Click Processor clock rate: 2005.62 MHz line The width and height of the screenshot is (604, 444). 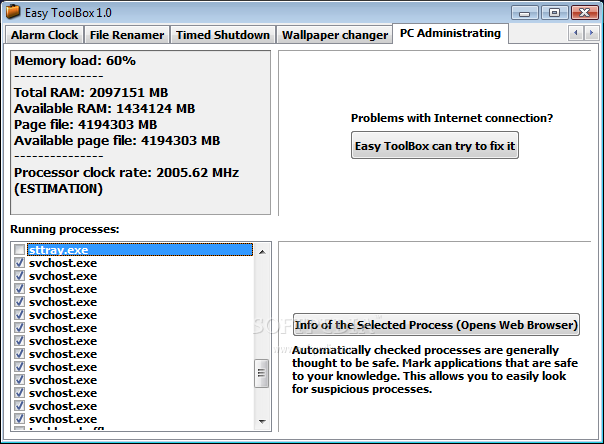coord(126,173)
